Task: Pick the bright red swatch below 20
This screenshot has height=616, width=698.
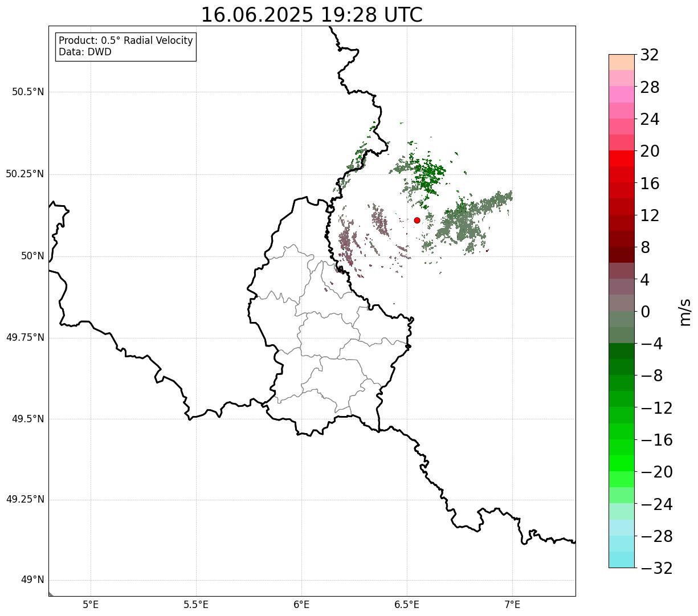Action: click(x=622, y=158)
